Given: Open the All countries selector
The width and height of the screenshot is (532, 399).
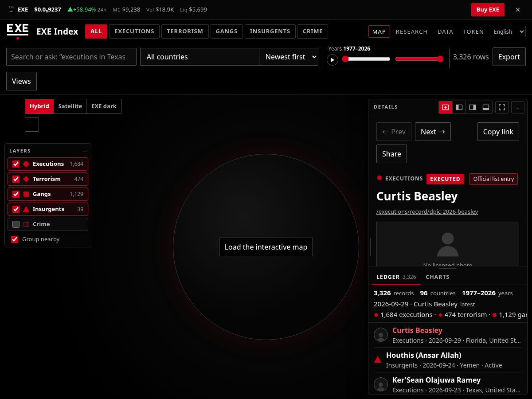Looking at the screenshot, I should pyautogui.click(x=199, y=57).
